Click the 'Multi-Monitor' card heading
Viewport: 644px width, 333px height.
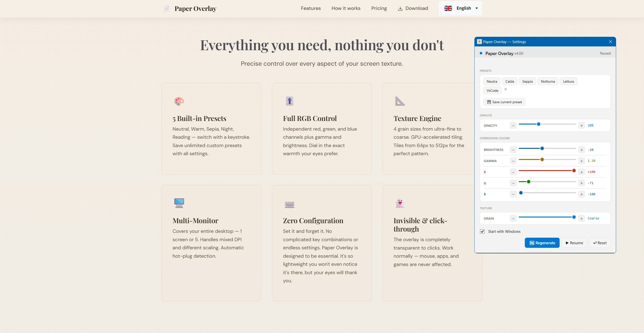tap(195, 220)
